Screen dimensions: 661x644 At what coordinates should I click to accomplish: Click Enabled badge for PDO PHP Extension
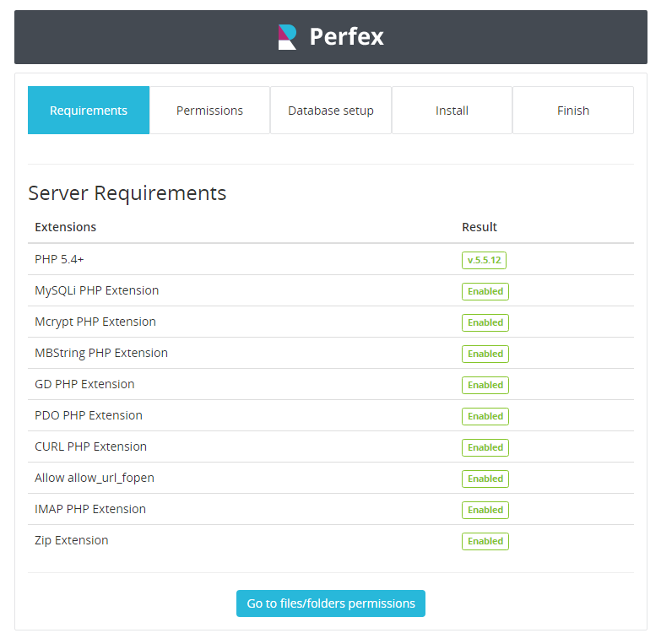pyautogui.click(x=485, y=416)
